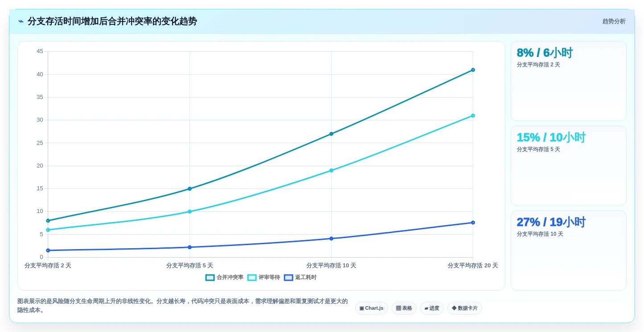
Task: Click x-axis label 分支平均存活 5 天
Action: 190,266
